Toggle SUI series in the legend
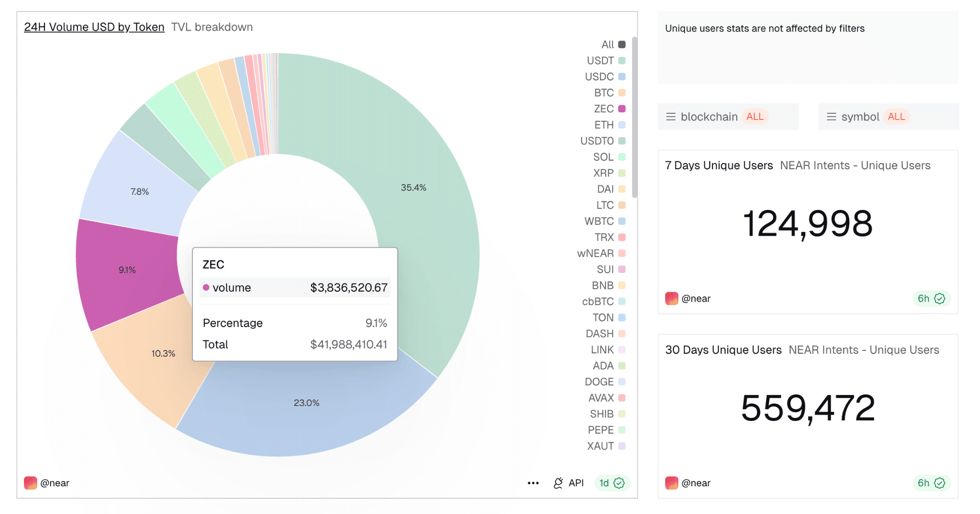The width and height of the screenshot is (980, 514). (x=611, y=269)
